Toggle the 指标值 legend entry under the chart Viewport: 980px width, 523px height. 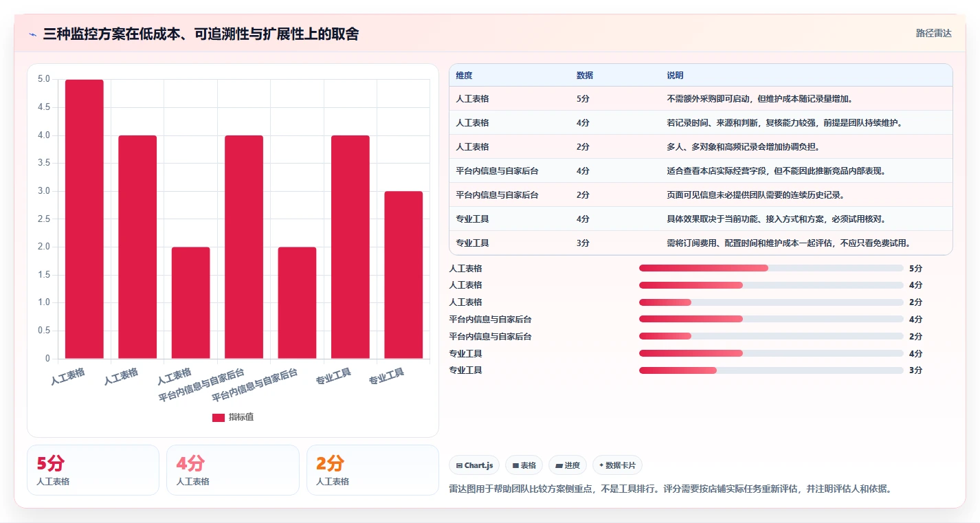[x=233, y=417]
